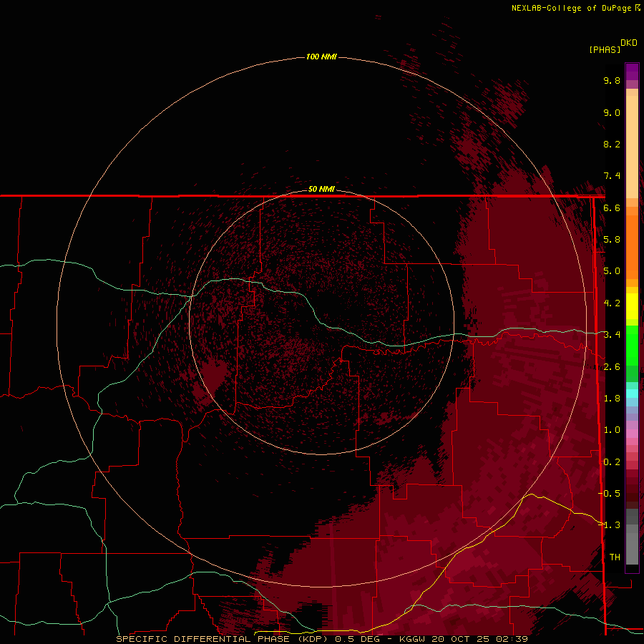
Task: Click the 0.5 DEG elevation text
Action: (x=357, y=639)
